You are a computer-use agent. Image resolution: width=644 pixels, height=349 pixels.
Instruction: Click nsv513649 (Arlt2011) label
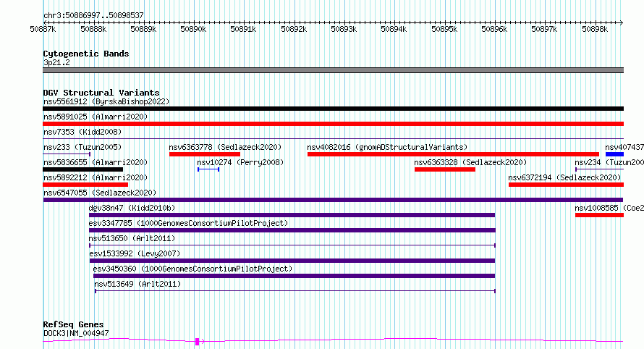coord(137,284)
